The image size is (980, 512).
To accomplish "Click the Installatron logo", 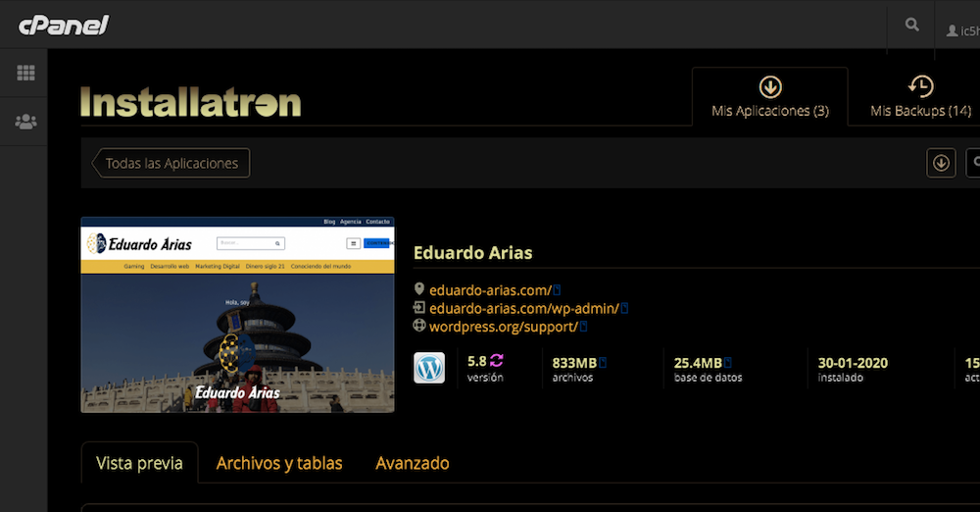I will [x=191, y=103].
